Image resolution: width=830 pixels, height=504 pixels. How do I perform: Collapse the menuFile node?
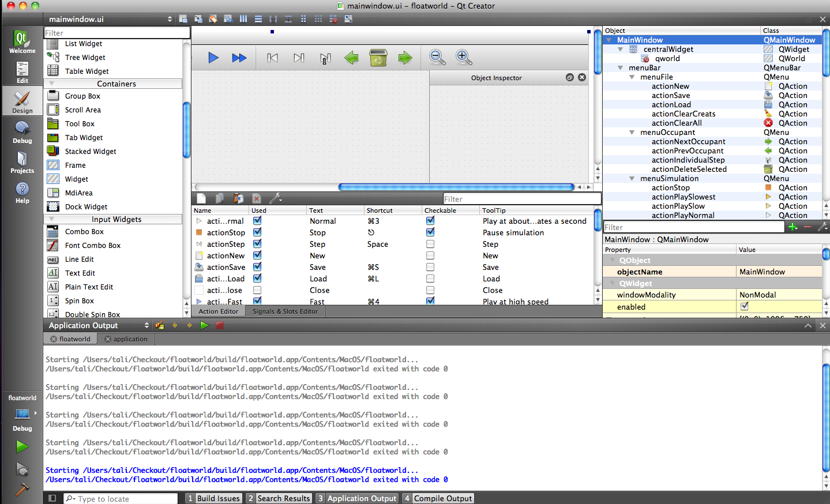632,77
